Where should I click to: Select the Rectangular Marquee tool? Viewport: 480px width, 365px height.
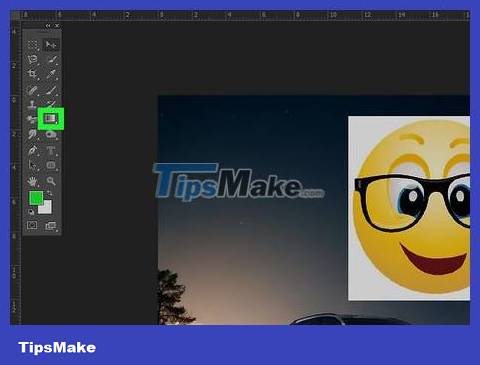coord(33,45)
